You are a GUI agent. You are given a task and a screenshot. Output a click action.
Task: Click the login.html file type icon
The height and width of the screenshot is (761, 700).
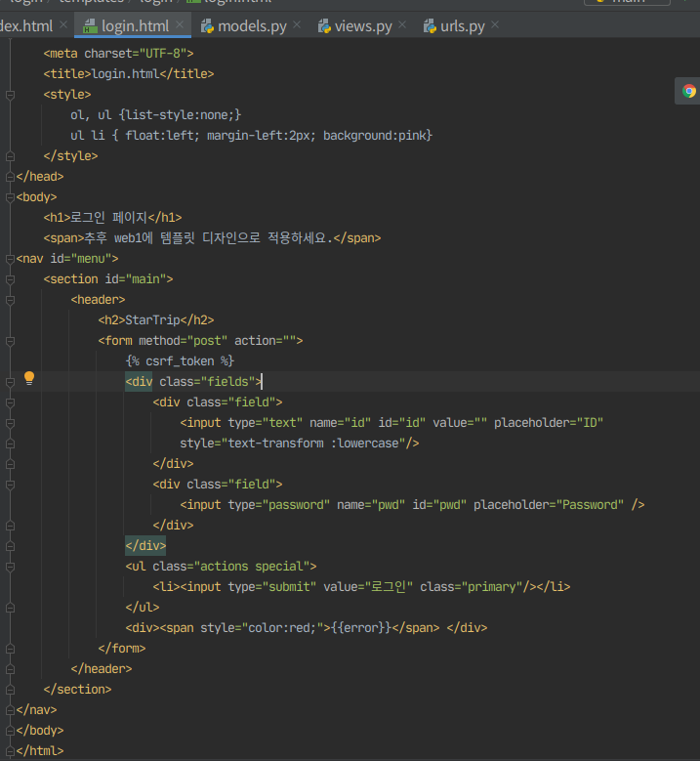tap(90, 26)
